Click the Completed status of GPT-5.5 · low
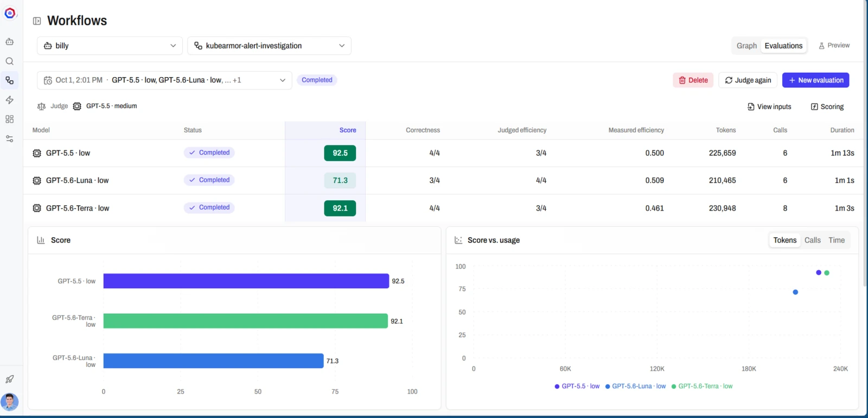The height and width of the screenshot is (418, 868). [209, 153]
